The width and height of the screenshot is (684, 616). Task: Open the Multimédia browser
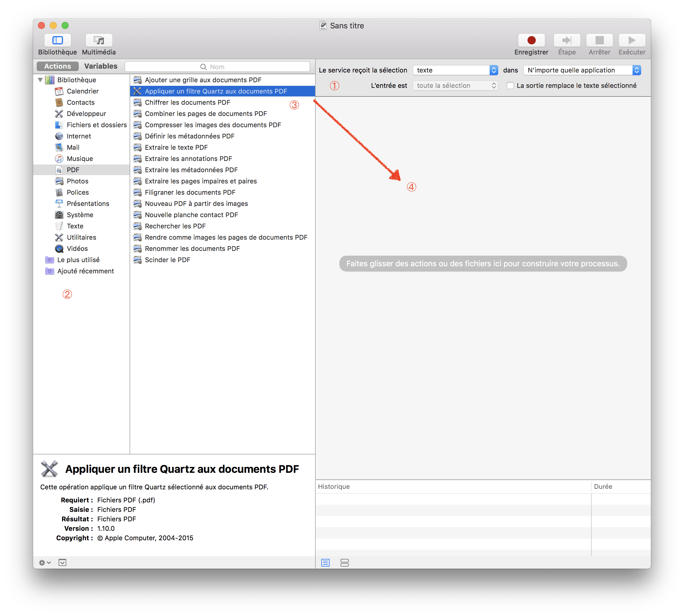point(99,40)
